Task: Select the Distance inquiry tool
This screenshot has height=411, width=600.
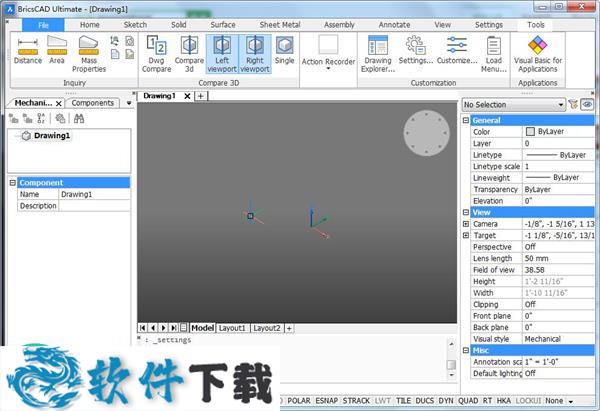Action: [x=28, y=50]
